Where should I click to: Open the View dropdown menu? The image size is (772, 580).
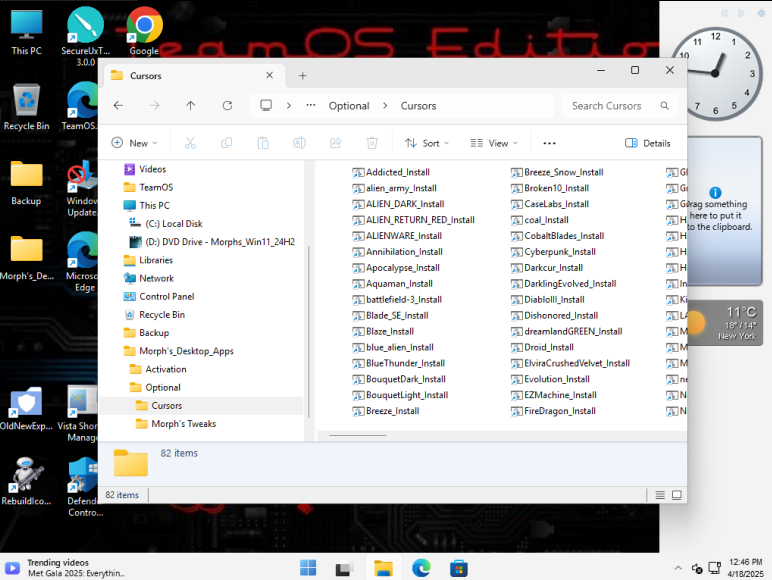(494, 143)
